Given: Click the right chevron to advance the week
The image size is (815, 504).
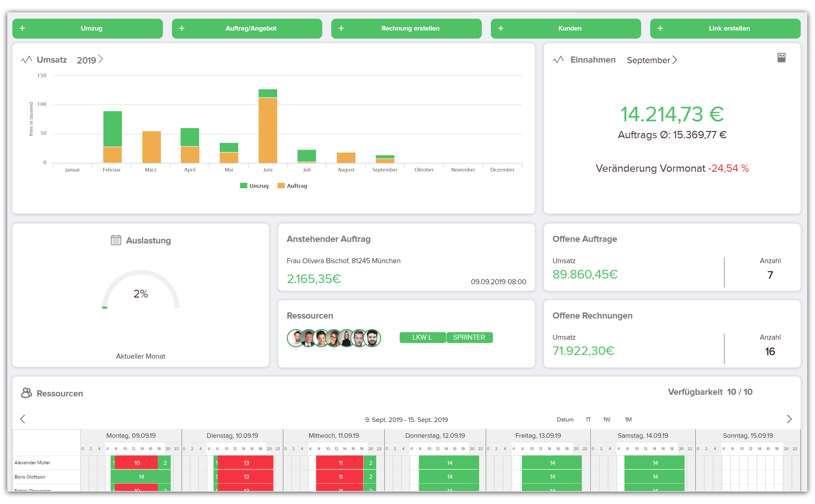Looking at the screenshot, I should (789, 419).
